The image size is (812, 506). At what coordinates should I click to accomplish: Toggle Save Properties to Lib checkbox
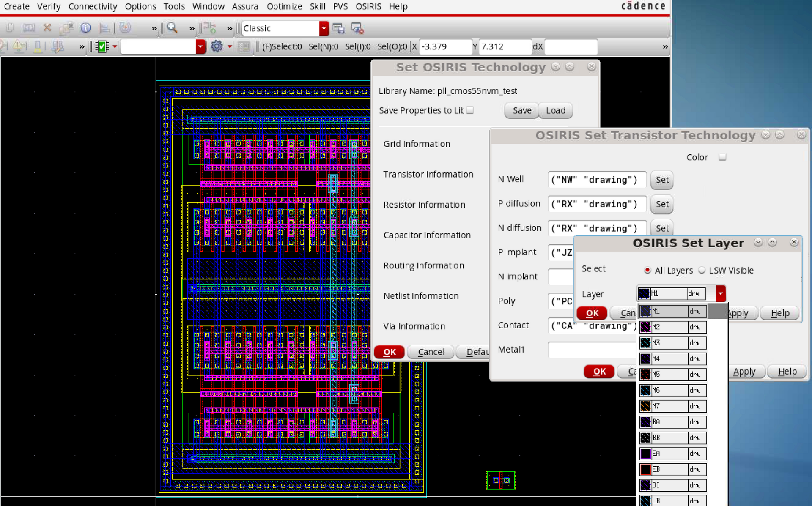point(470,110)
